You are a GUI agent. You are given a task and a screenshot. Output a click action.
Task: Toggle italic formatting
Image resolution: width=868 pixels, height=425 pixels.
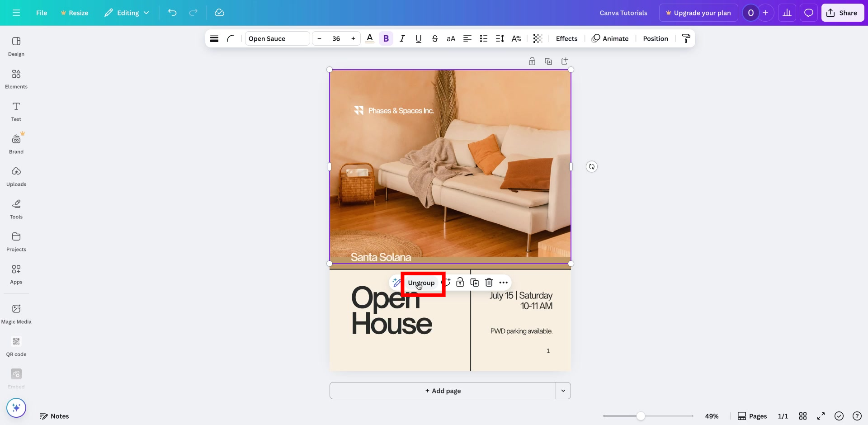point(402,38)
